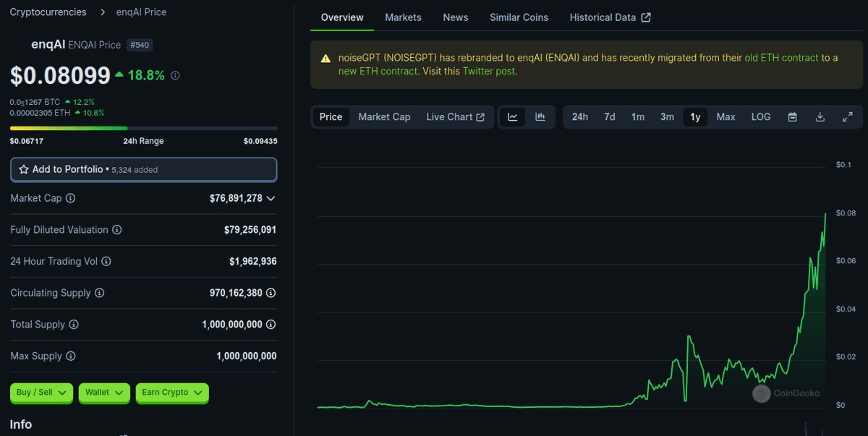Switch chart to Market Cap view
Screen dimensions: 868x436
pos(384,117)
